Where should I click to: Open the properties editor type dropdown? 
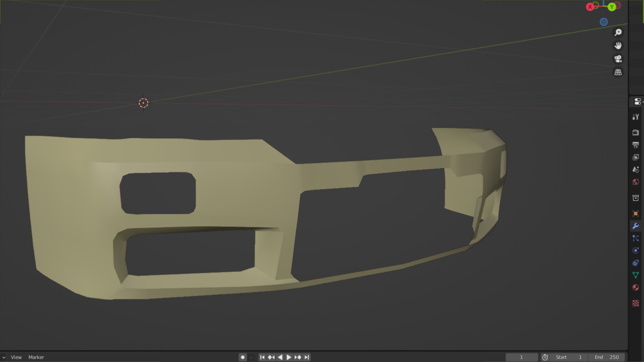tap(637, 102)
